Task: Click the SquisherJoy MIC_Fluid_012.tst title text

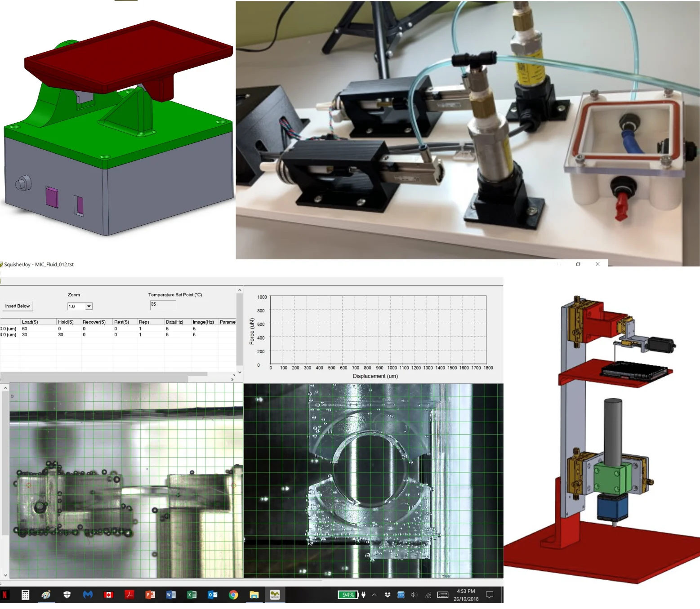Action: click(x=39, y=264)
